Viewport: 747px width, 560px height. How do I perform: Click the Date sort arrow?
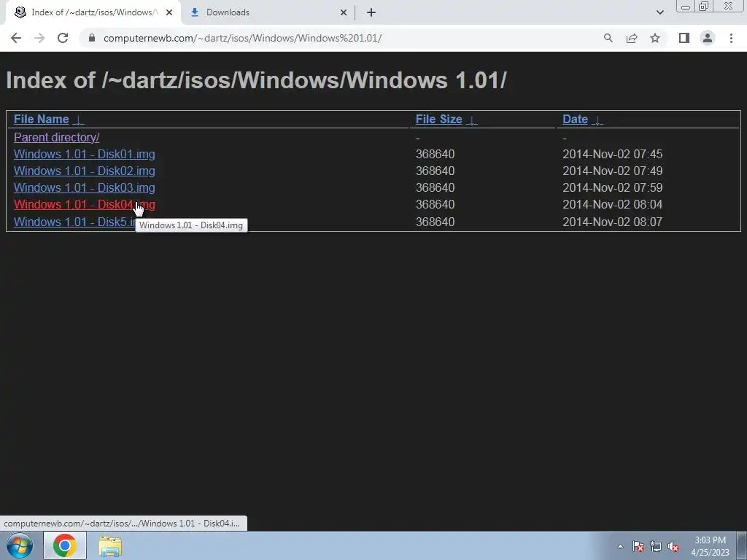(x=597, y=120)
